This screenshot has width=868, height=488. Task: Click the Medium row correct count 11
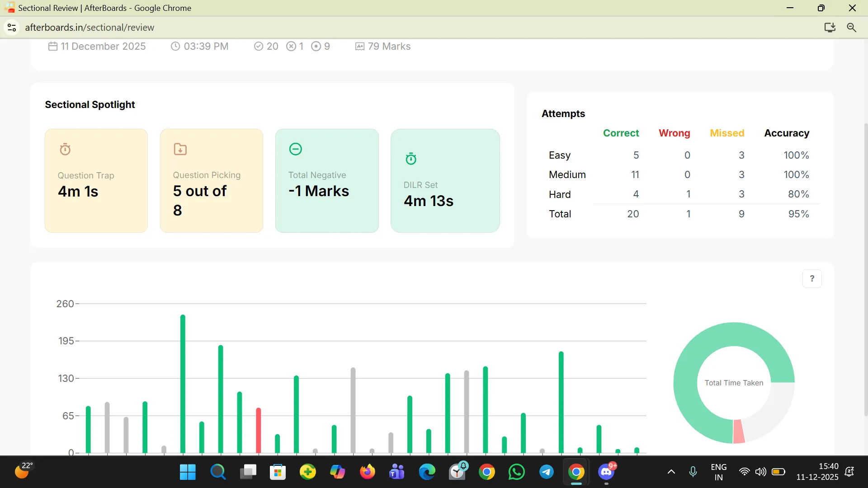point(635,175)
